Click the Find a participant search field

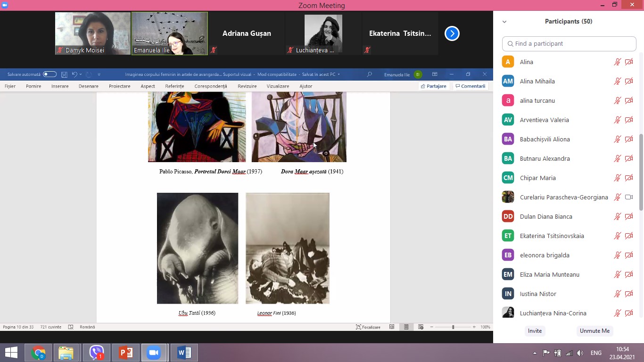click(569, 44)
